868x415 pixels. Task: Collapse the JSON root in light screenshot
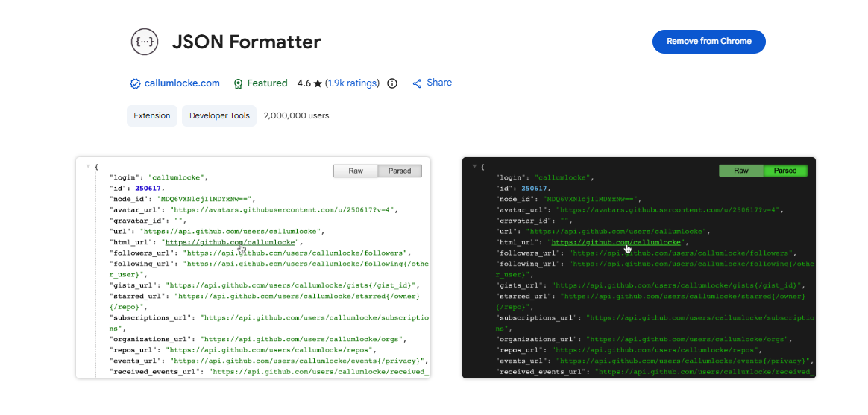(x=87, y=166)
